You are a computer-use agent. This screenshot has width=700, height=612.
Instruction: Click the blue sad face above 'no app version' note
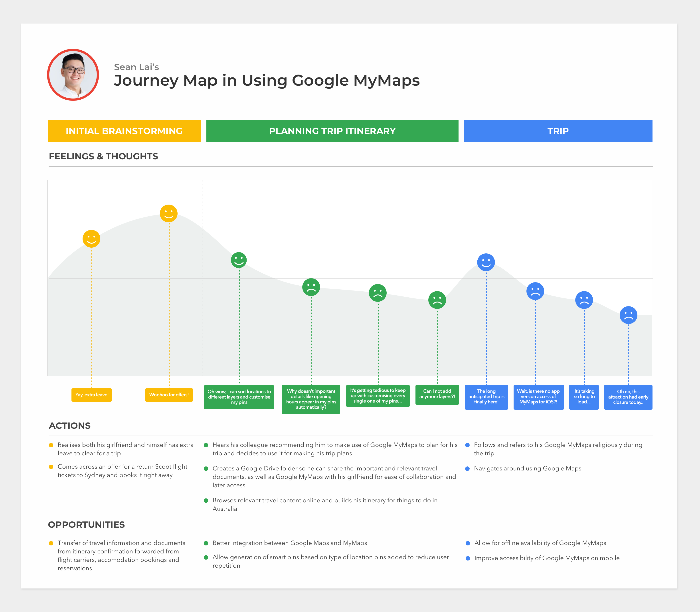pyautogui.click(x=535, y=291)
